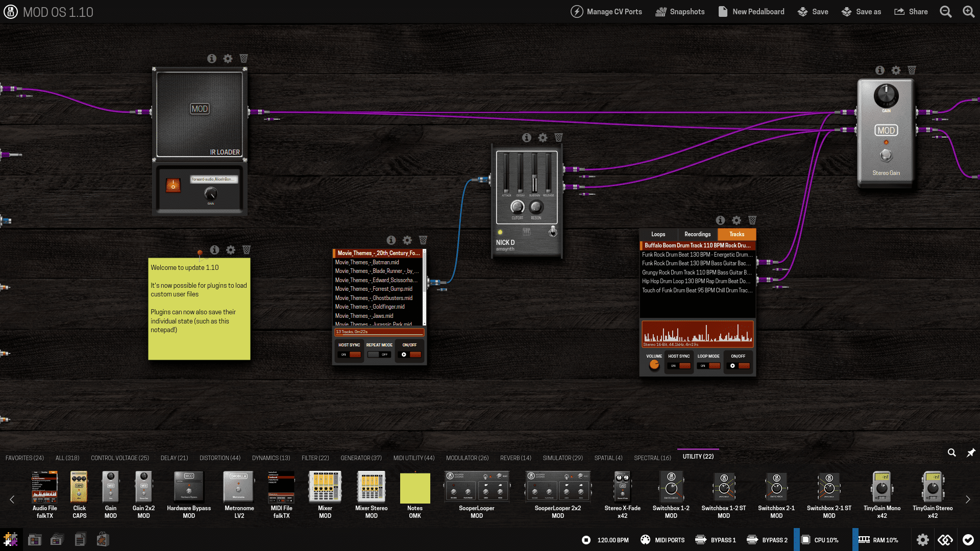Delete the IR Loader plugin
Image resolution: width=980 pixels, height=551 pixels.
pos(244,59)
